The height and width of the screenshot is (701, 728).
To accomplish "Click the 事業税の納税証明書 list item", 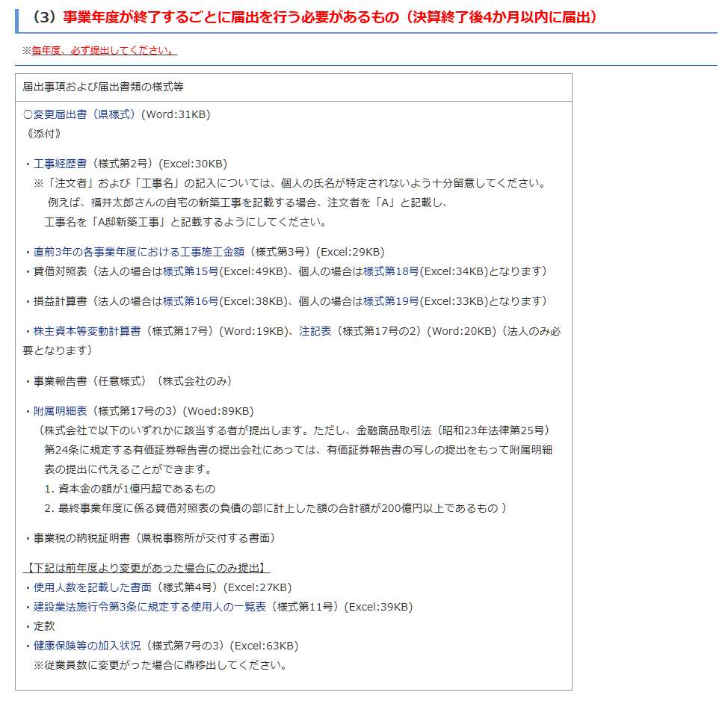I will (x=154, y=538).
